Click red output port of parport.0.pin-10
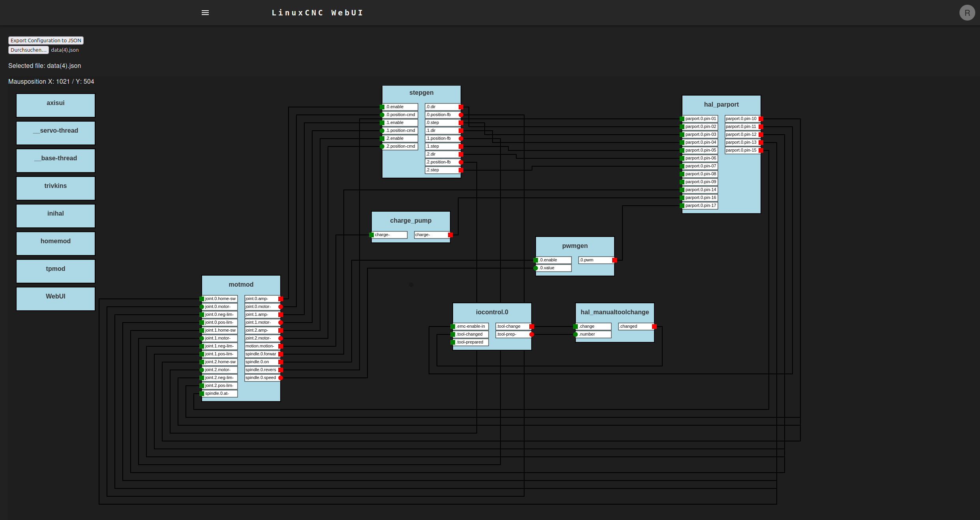The image size is (980, 520). pyautogui.click(x=761, y=119)
